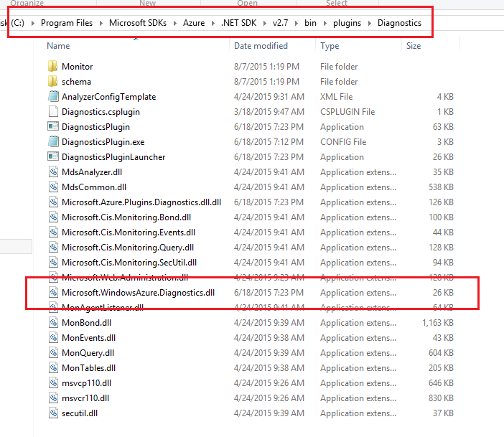
Task: Navigate to Program Files in address bar
Action: click(67, 23)
